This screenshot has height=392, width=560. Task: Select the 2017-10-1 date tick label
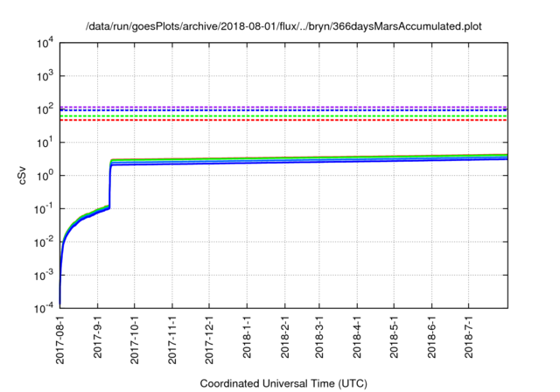135,339
